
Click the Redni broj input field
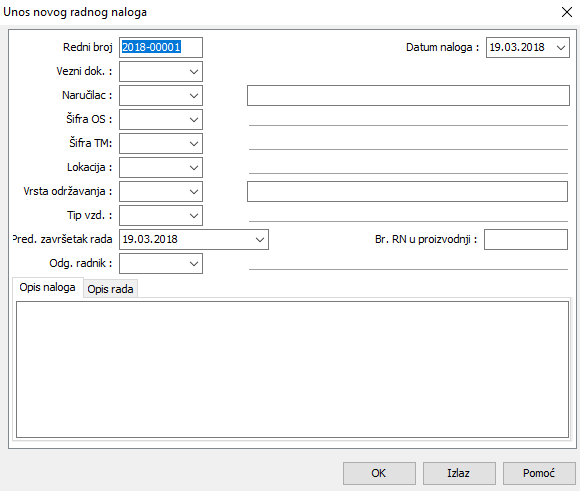pyautogui.click(x=161, y=47)
